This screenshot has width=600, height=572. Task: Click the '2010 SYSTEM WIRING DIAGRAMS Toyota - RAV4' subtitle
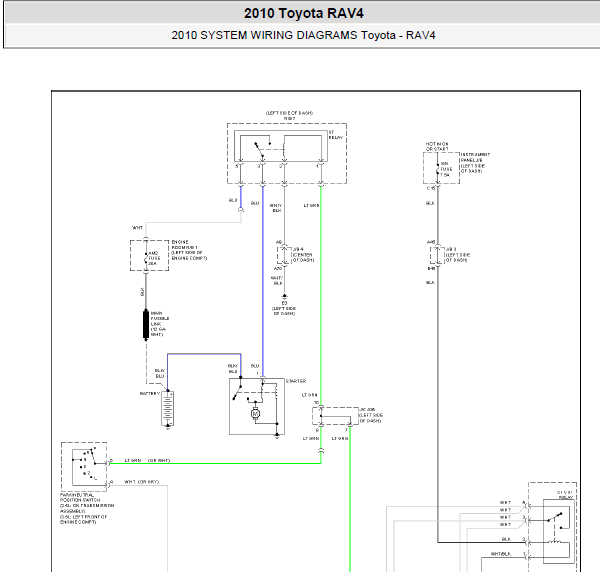(303, 35)
